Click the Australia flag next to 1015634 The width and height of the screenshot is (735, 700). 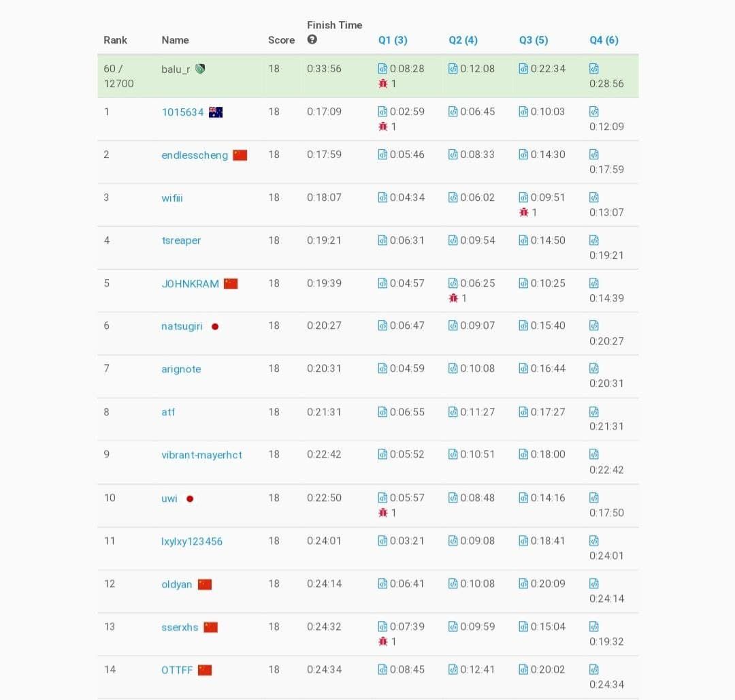[216, 112]
